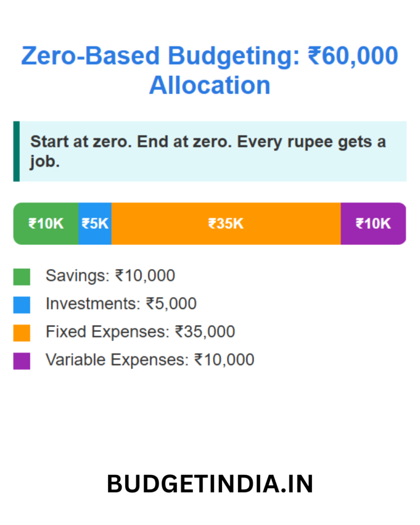
Task: Click the purple ₹10K bar segment
Action: pos(373,224)
